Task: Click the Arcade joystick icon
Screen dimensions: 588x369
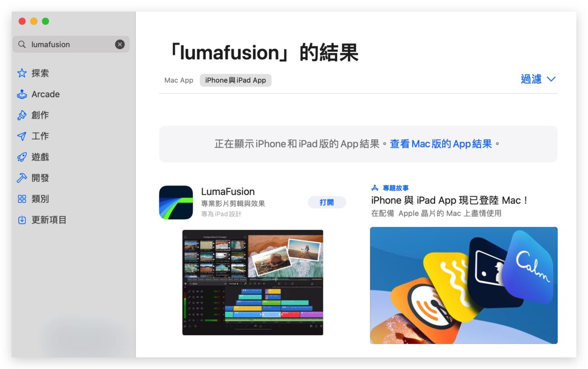Action: pyautogui.click(x=22, y=94)
